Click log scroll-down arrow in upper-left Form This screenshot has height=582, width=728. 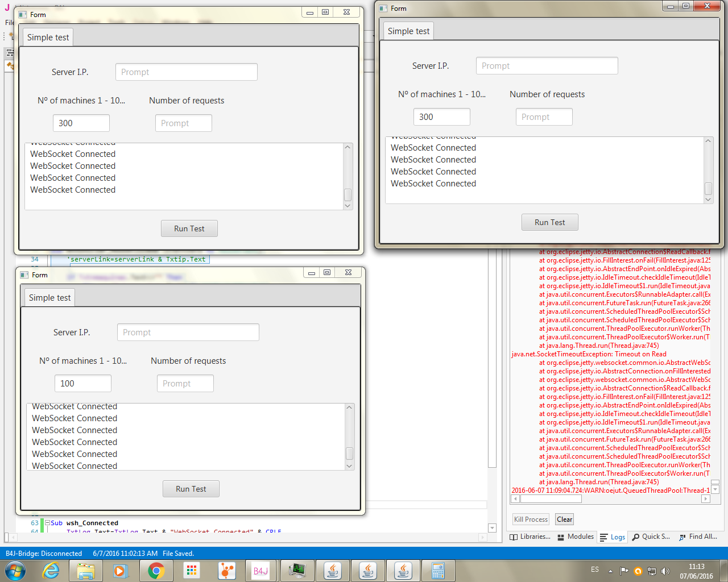(348, 206)
